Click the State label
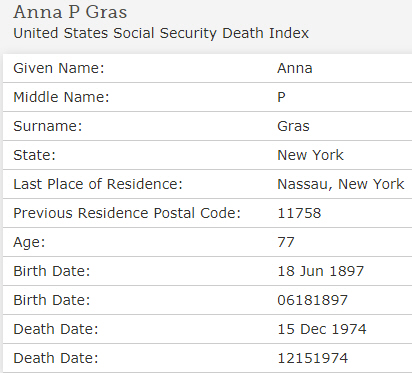Screen dimensions: 412x373 (x=34, y=155)
